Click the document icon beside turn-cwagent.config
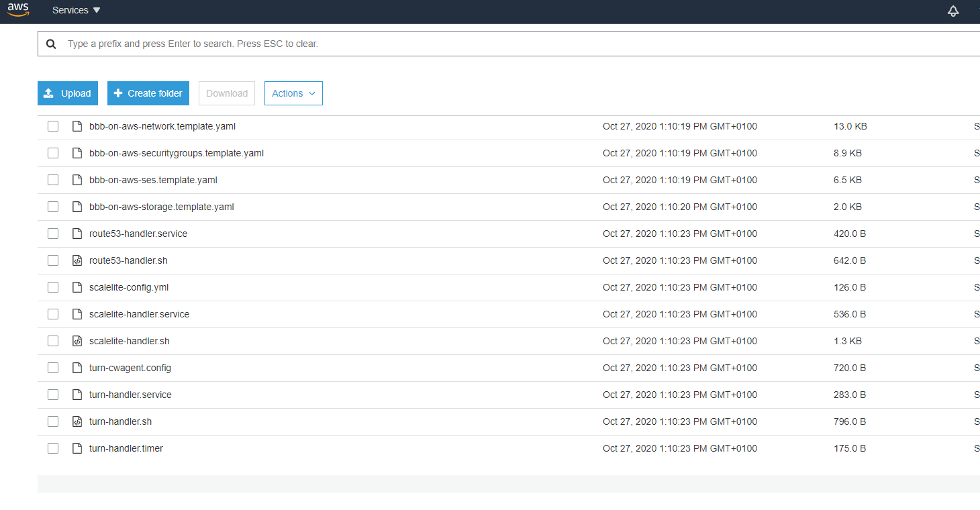The height and width of the screenshot is (510, 980). 77,367
